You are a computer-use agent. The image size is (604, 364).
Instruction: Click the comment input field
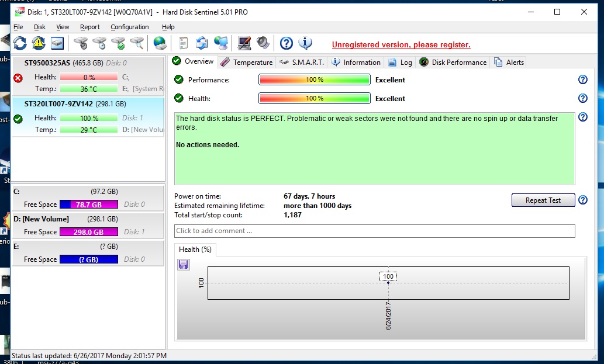click(374, 231)
